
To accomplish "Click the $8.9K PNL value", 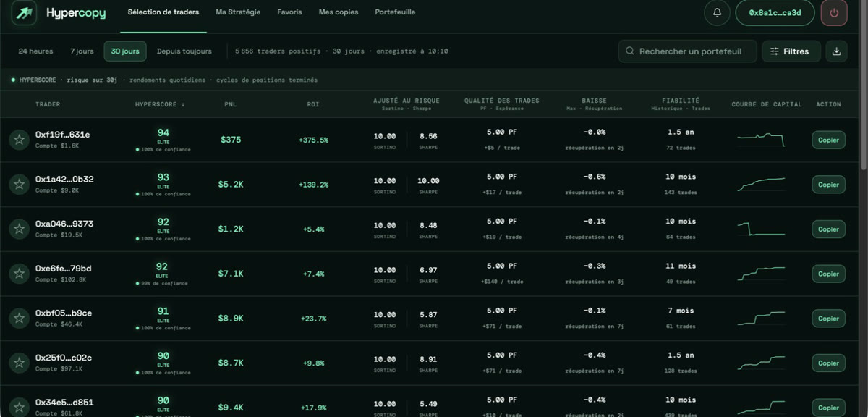I will (x=231, y=319).
